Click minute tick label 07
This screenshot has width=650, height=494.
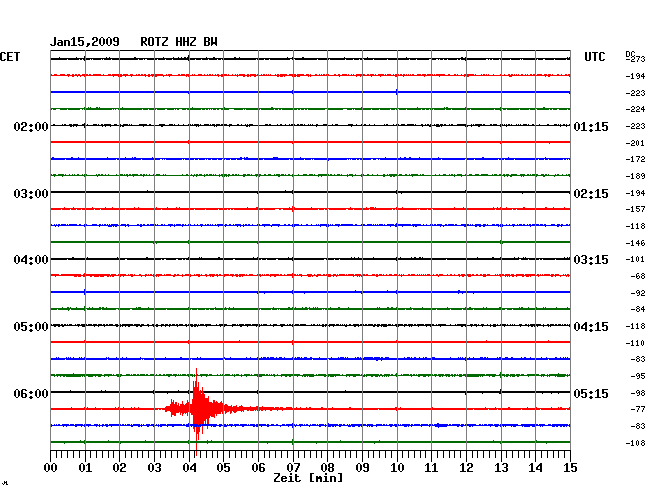pyautogui.click(x=293, y=468)
